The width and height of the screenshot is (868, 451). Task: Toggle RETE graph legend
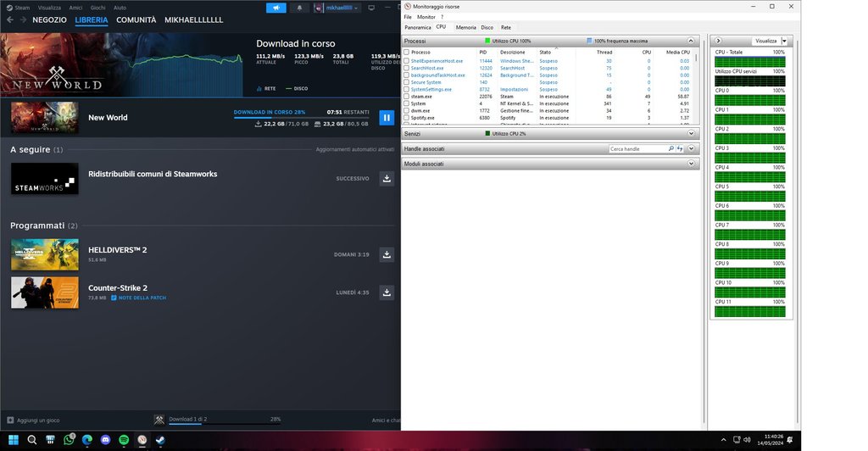[x=266, y=88]
